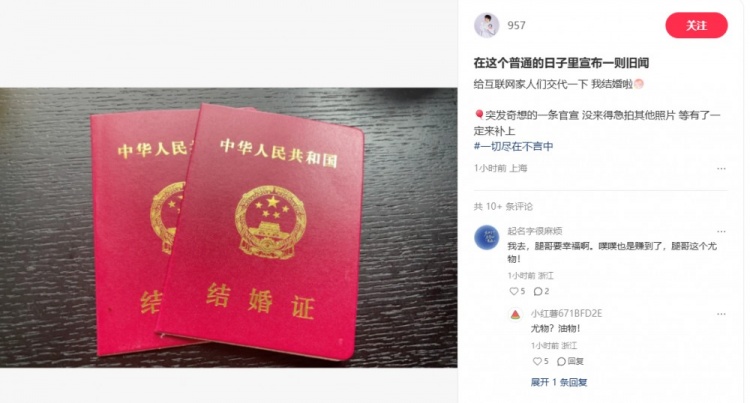The image size is (750, 403).
Task: Open the 小红薯671BFD2E username
Action: coord(566,314)
